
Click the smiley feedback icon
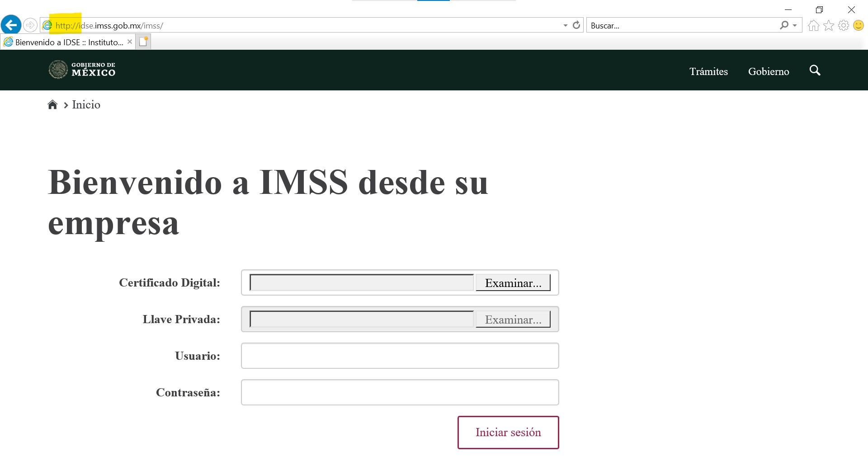coord(858,25)
